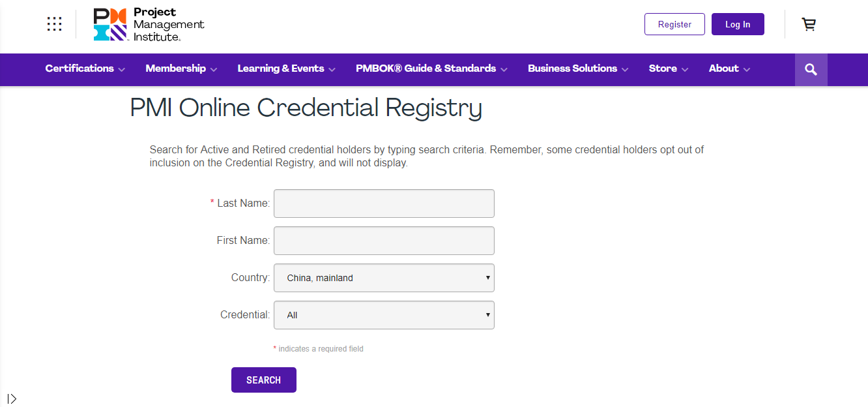Click the Log In button
This screenshot has width=868, height=407.
coord(738,24)
